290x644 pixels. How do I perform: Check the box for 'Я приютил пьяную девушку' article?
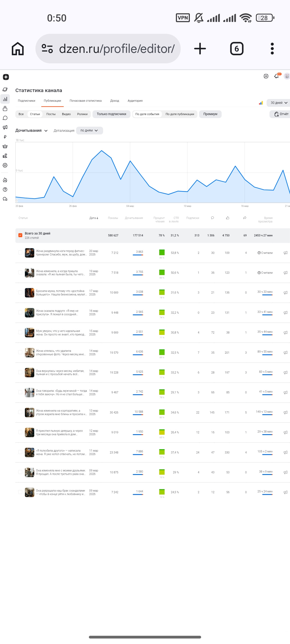point(20,432)
